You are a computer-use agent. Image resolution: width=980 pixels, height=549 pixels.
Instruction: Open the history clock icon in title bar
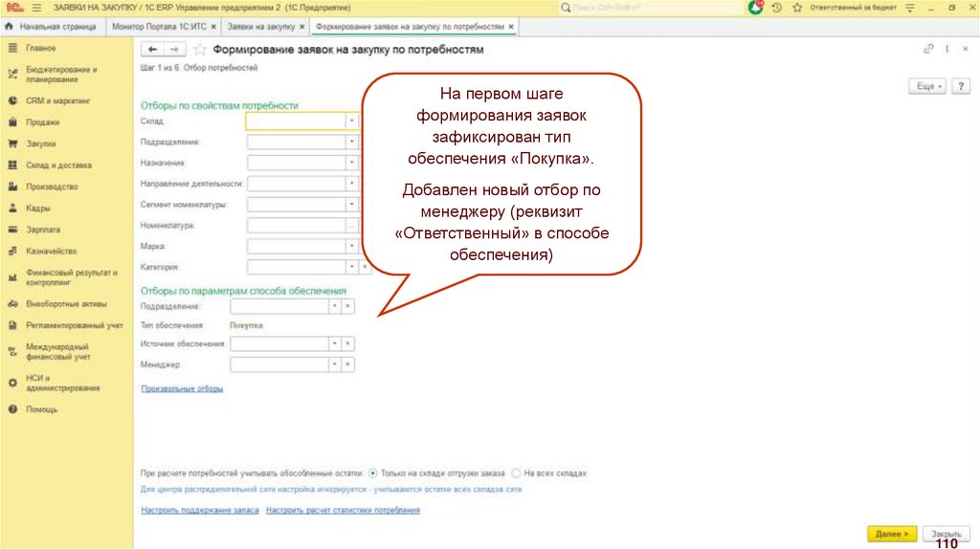click(777, 8)
